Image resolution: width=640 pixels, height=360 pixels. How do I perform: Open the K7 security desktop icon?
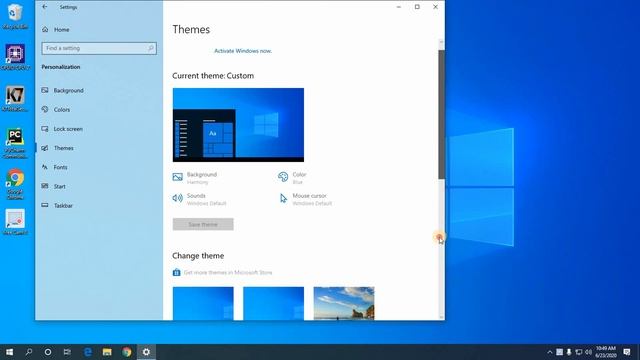tap(15, 99)
